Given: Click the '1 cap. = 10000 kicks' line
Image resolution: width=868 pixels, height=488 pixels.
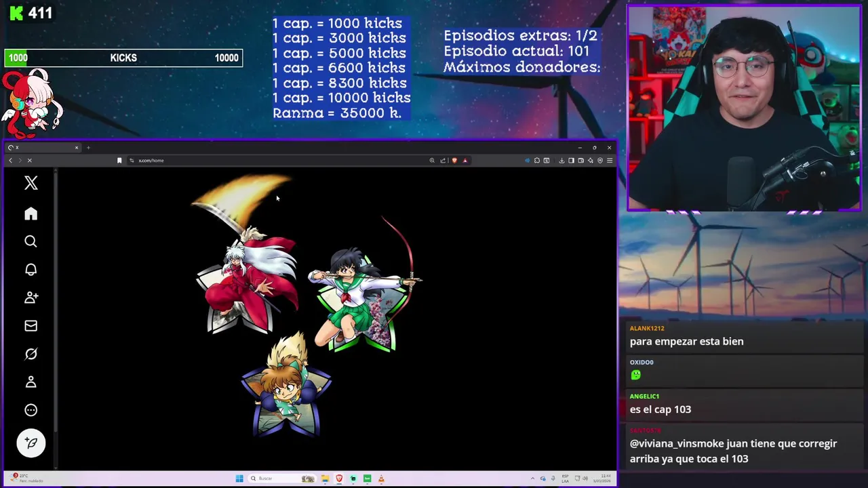Looking at the screenshot, I should click(341, 98).
